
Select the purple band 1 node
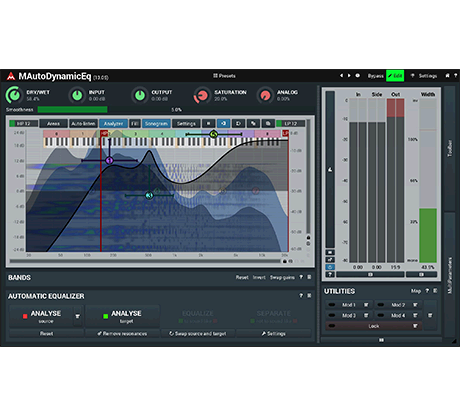tap(109, 161)
